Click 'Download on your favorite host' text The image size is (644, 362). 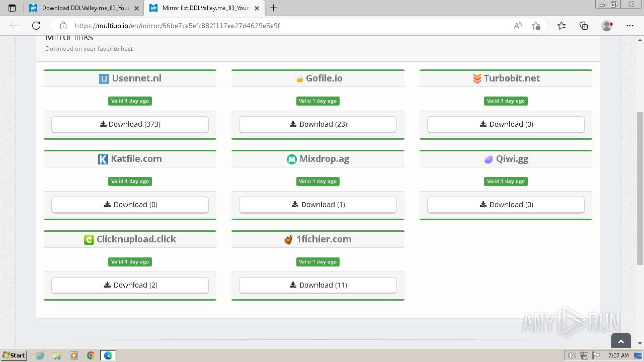coord(89,49)
